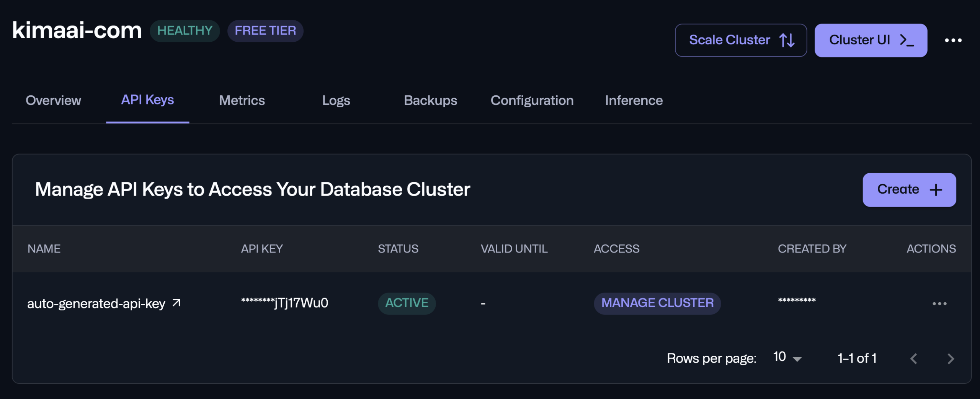Select the Logs tab
980x399 pixels.
click(336, 100)
